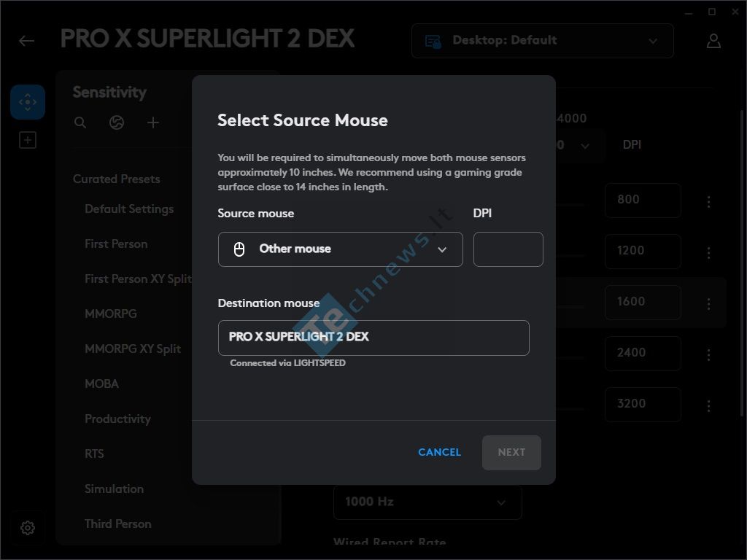Click the NEXT button

(511, 452)
